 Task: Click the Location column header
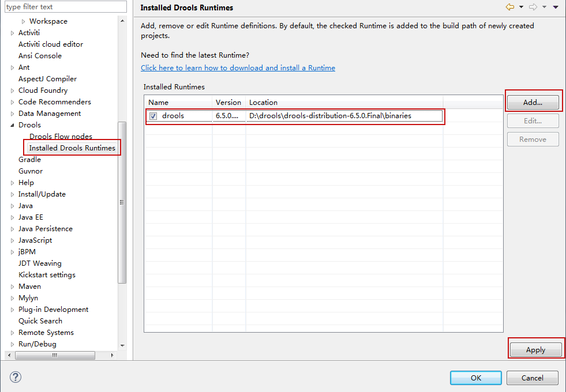click(344, 103)
